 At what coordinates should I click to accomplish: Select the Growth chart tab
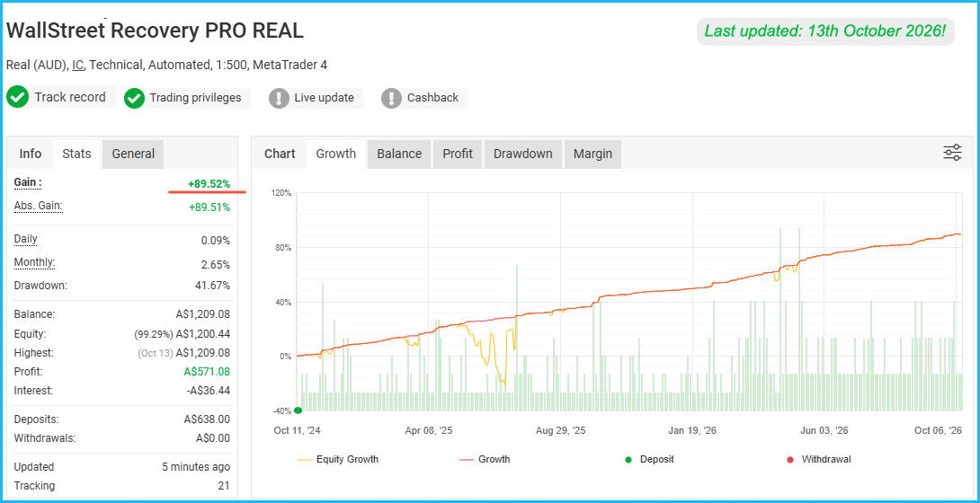point(336,154)
